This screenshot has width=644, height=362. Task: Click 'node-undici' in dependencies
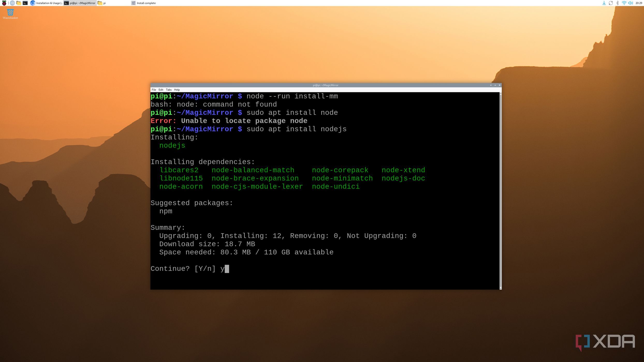336,187
